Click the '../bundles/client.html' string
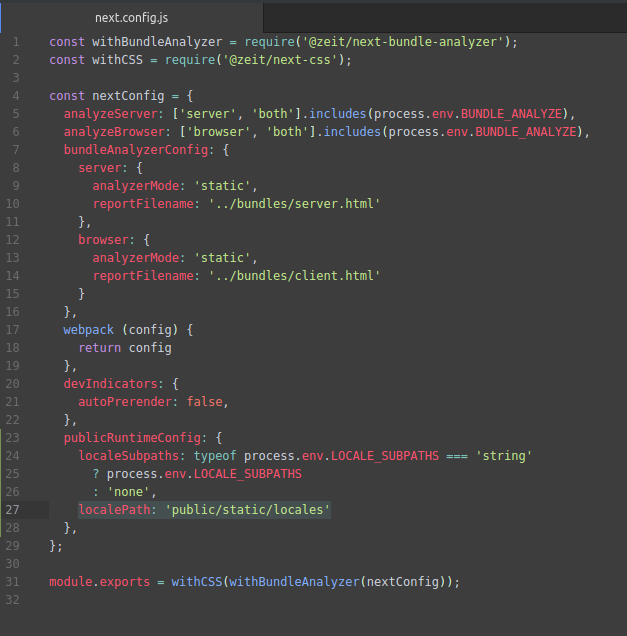Screen dimensions: 627x636 point(295,276)
